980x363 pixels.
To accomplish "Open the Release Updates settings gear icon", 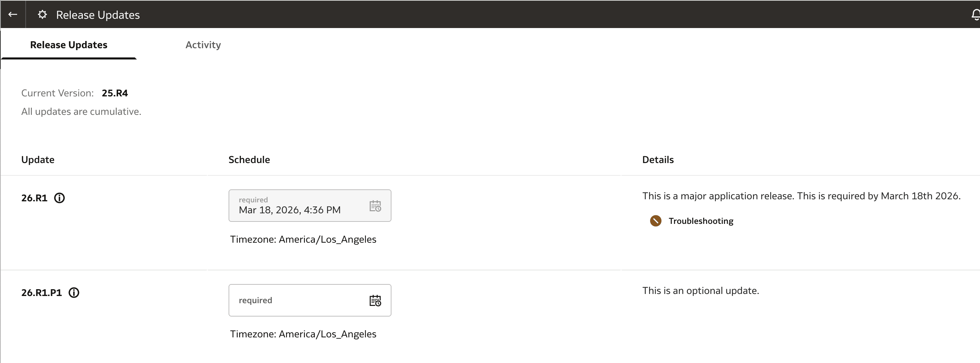I will [42, 14].
